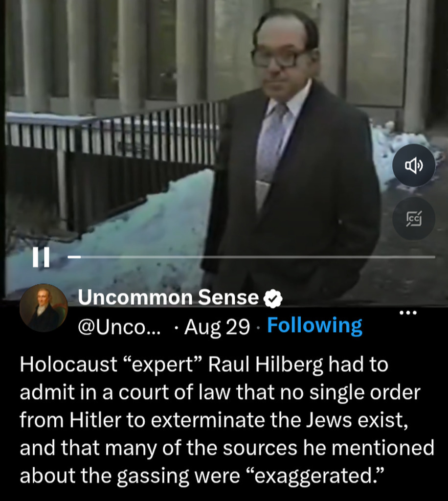Viewport: 448px width, 501px height.
Task: Click the tweet's last line ending "exaggerated."
Action: [x=201, y=476]
